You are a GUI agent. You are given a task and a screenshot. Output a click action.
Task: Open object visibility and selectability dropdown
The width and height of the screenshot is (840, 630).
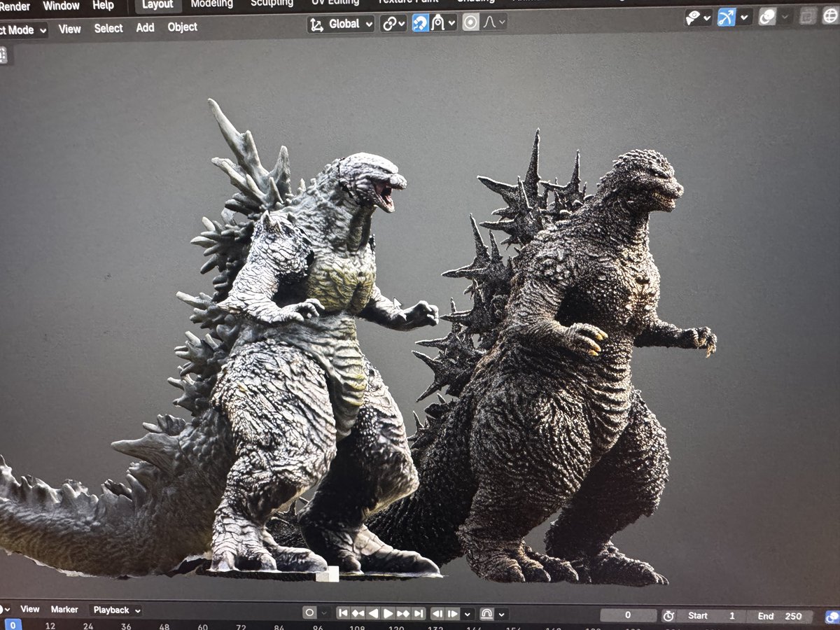point(698,17)
